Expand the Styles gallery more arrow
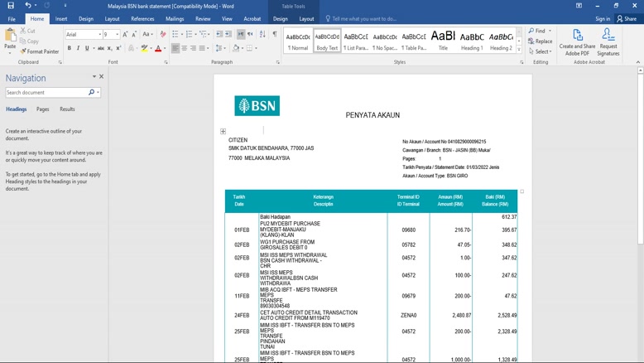The width and height of the screenshot is (644, 363). [520, 50]
